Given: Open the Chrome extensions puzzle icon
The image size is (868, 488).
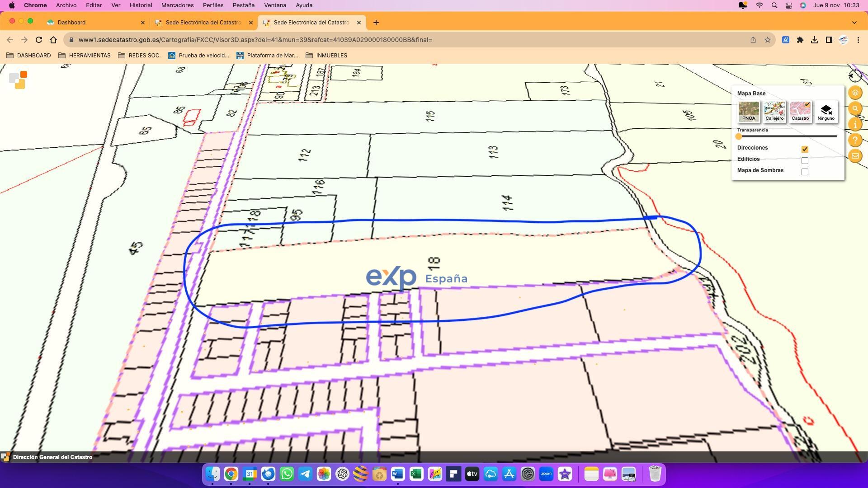Looking at the screenshot, I should 800,40.
